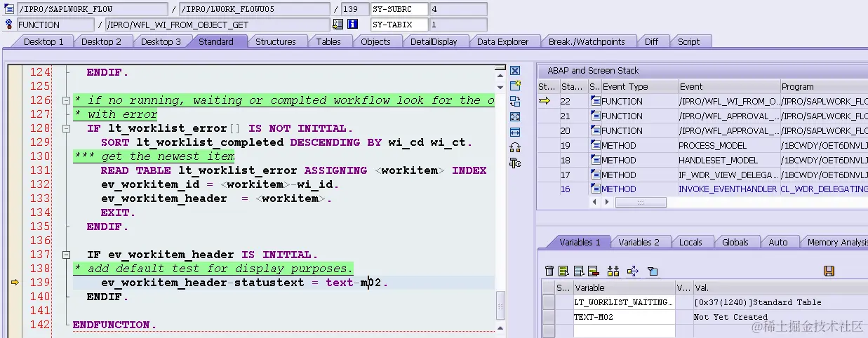Switch to Auto tab
The image size is (868, 338).
click(778, 242)
